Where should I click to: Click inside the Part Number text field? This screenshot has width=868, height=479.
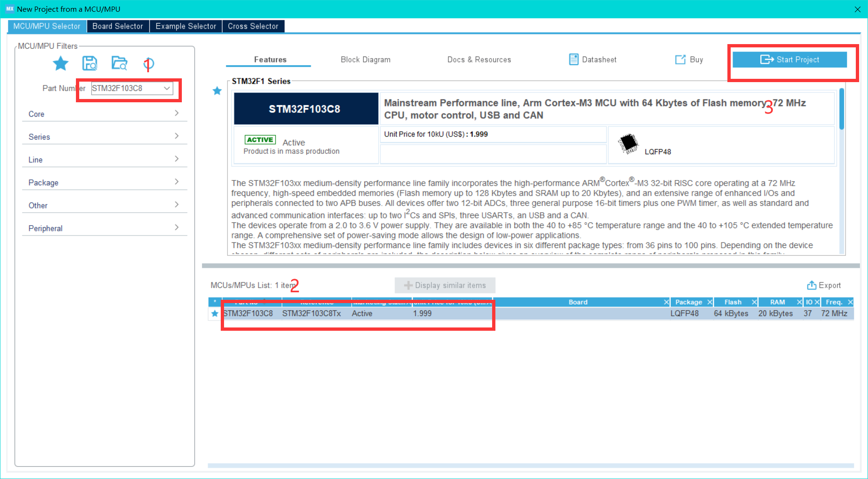[126, 88]
